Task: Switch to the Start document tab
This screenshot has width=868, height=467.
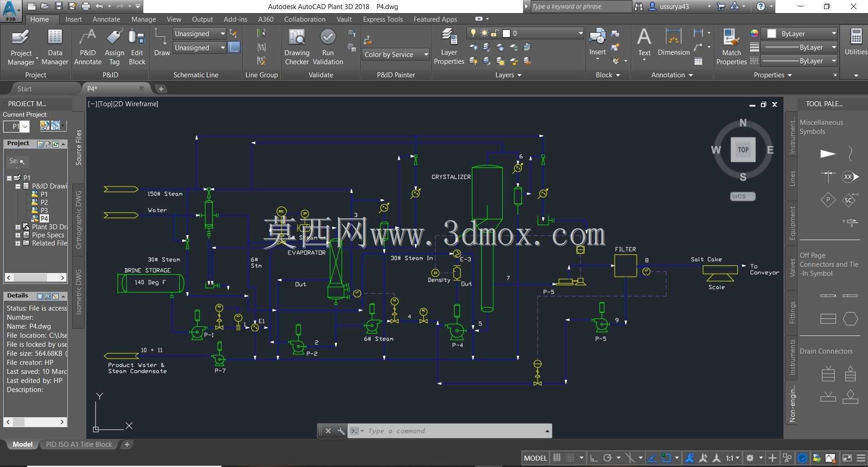Action: pyautogui.click(x=24, y=89)
